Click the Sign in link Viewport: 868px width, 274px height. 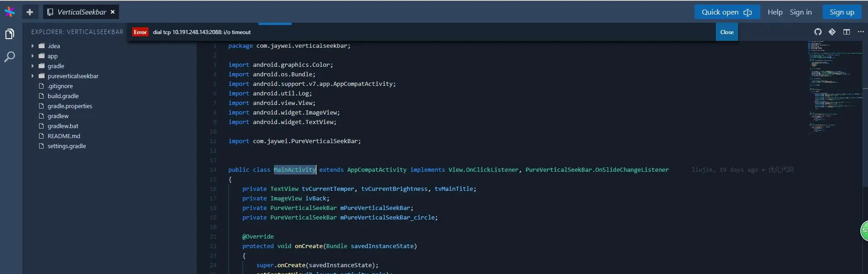(800, 12)
